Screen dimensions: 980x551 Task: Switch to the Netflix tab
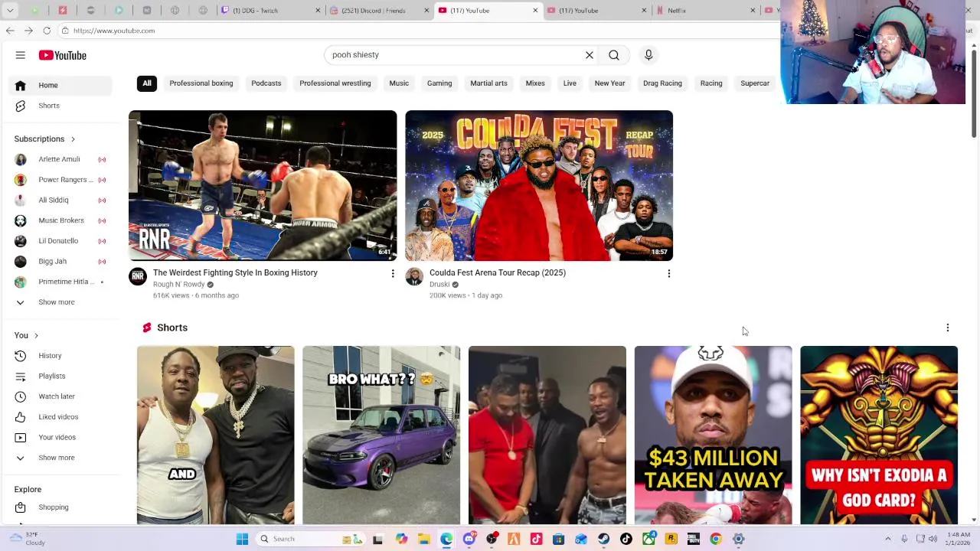(x=706, y=11)
